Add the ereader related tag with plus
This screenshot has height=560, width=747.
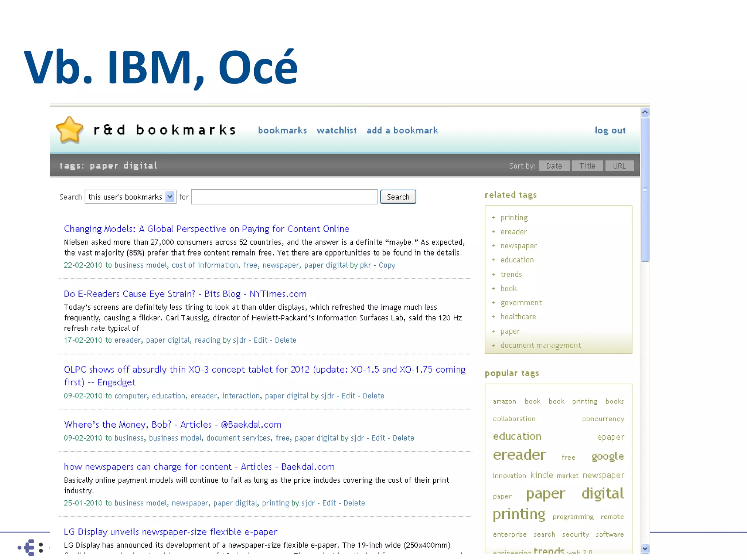coord(493,232)
